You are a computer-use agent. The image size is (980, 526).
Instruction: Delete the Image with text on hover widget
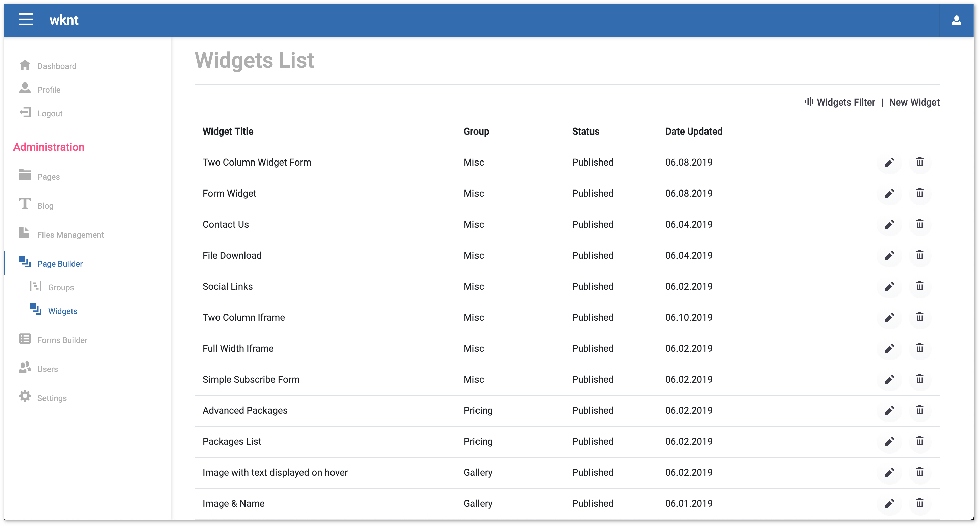click(x=920, y=472)
